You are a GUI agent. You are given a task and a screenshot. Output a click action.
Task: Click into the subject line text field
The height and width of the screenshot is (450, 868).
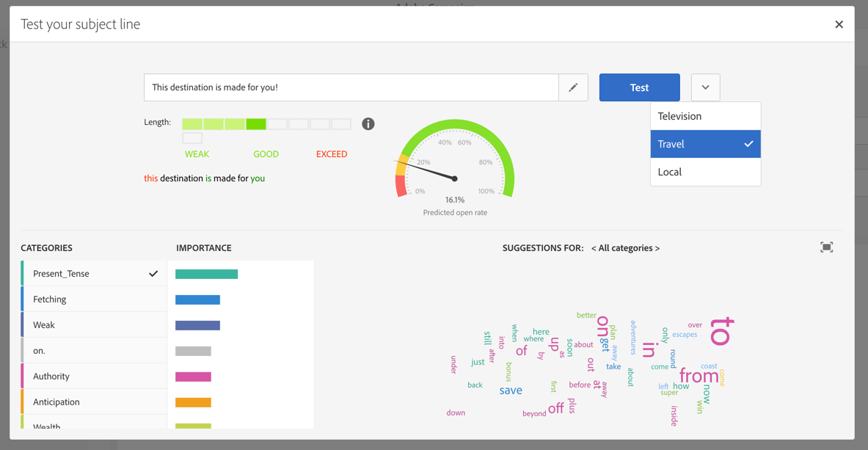coord(351,87)
